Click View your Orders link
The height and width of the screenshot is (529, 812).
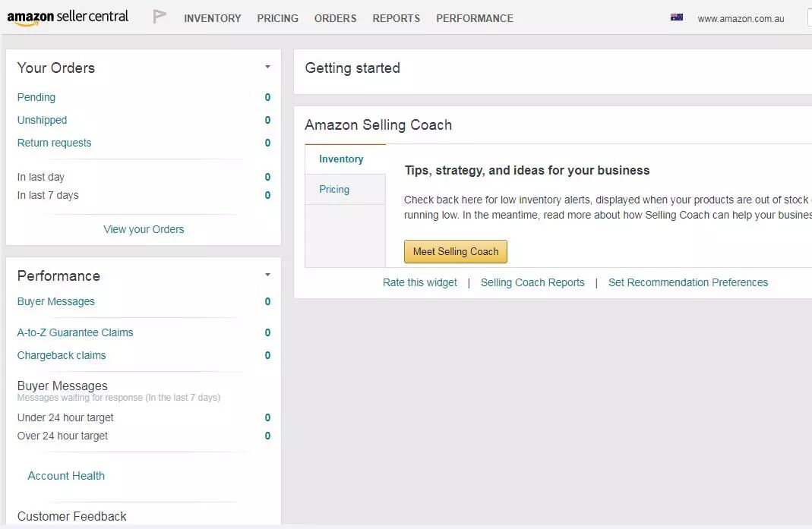(x=144, y=229)
